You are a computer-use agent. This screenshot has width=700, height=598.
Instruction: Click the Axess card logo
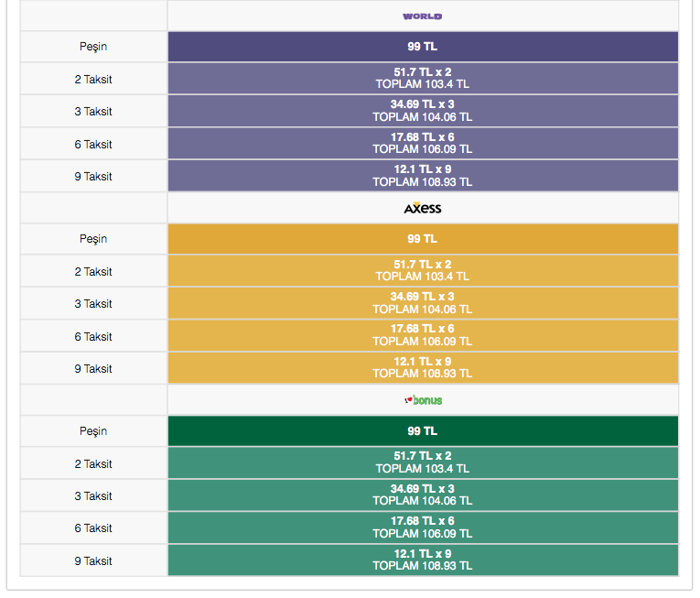(x=423, y=209)
